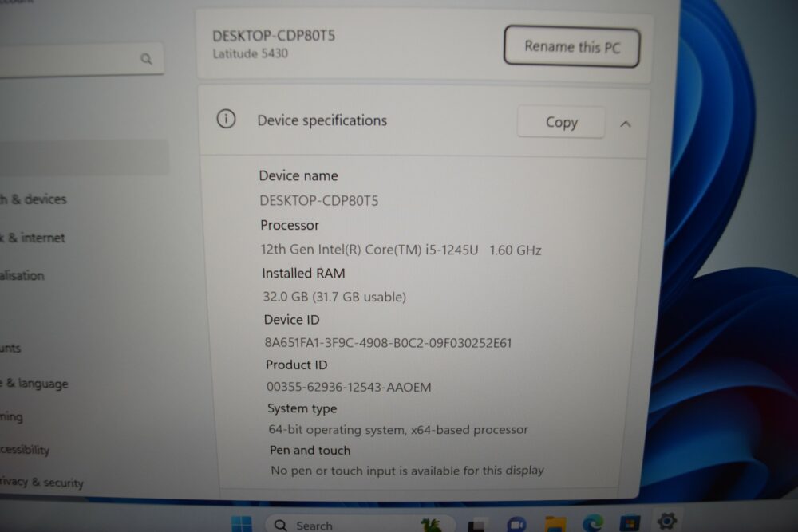Click the Device ID value 8A651FA1-3F9C-4908-B0C2-09F030252E61
The height and width of the screenshot is (532, 798).
(388, 343)
